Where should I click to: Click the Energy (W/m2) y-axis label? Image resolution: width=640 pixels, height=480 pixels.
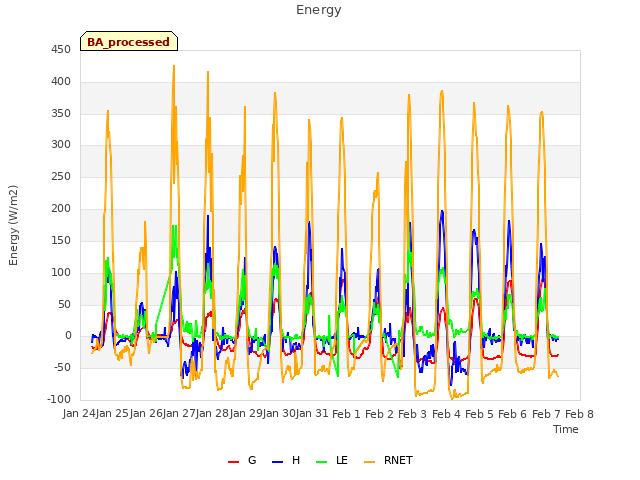point(13,225)
